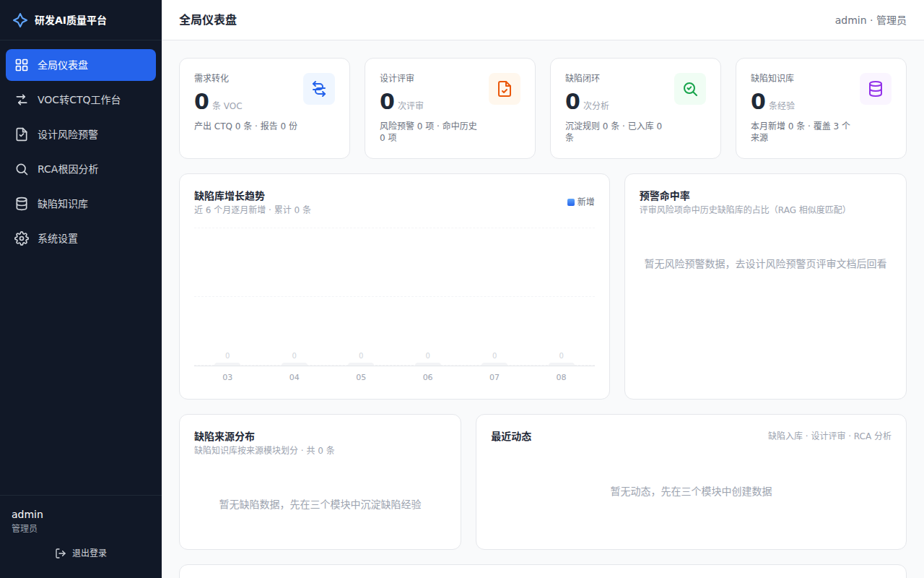Click the 设计评审 card title

[397, 78]
